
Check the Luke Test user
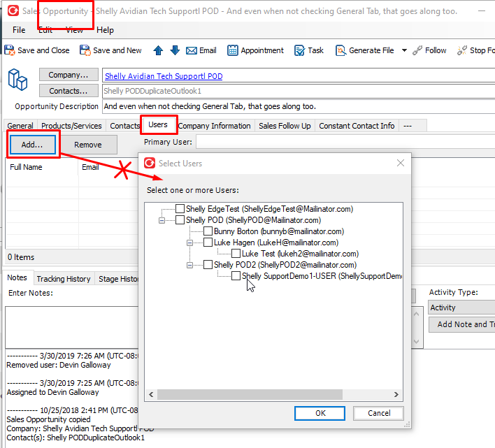[236, 253]
